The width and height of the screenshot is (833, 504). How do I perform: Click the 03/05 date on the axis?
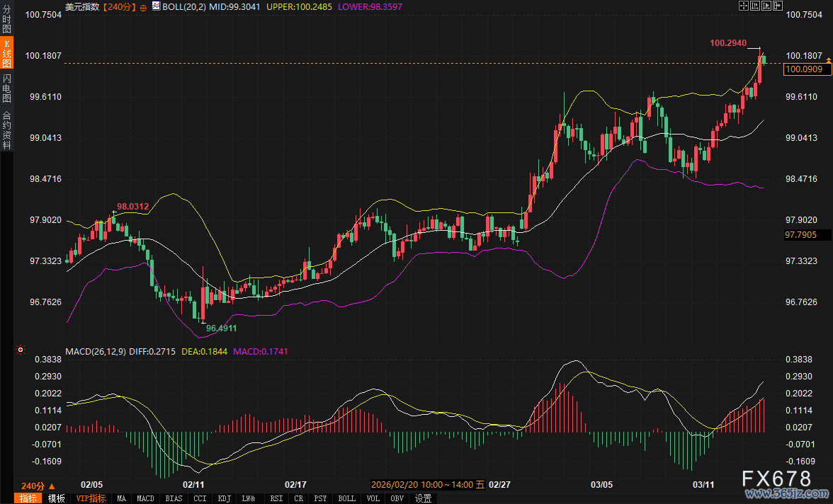pos(601,485)
